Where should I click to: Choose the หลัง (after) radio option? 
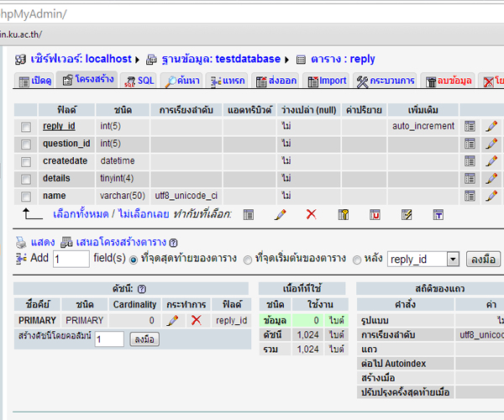(357, 260)
